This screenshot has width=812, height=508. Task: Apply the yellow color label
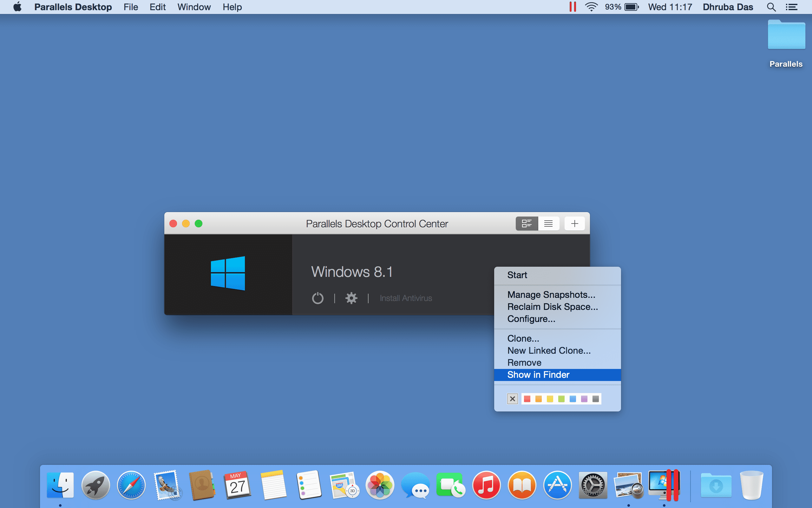pos(550,399)
